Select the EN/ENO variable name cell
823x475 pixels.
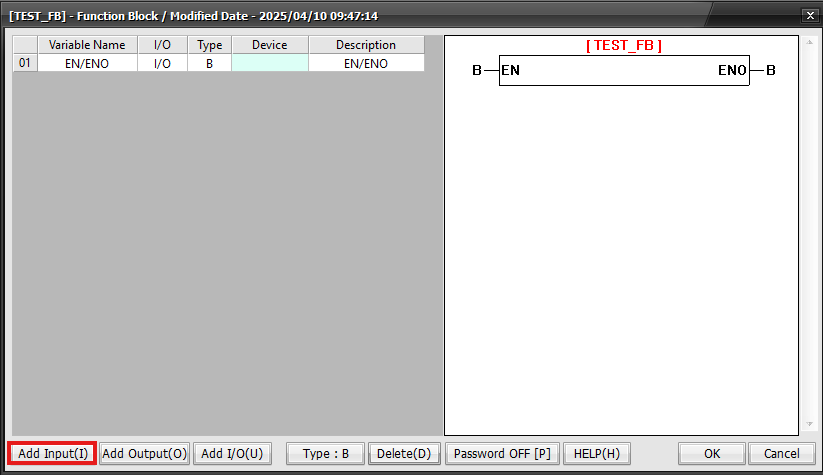(87, 63)
